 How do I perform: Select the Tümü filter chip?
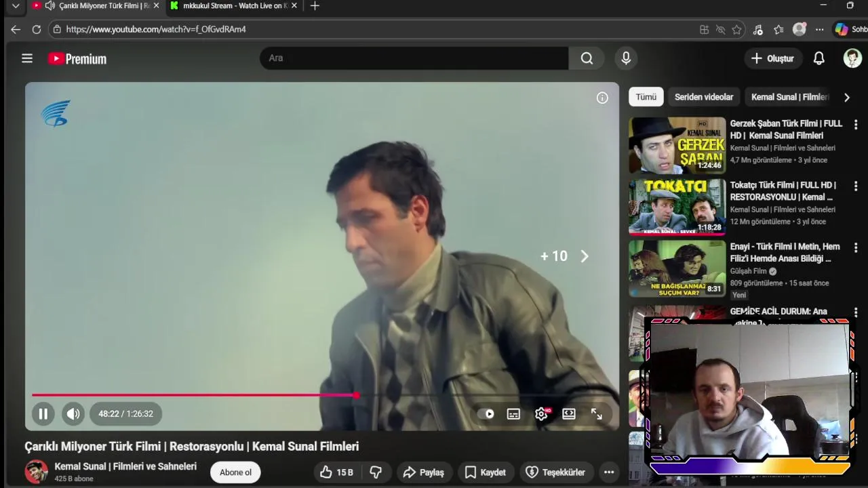tap(646, 97)
